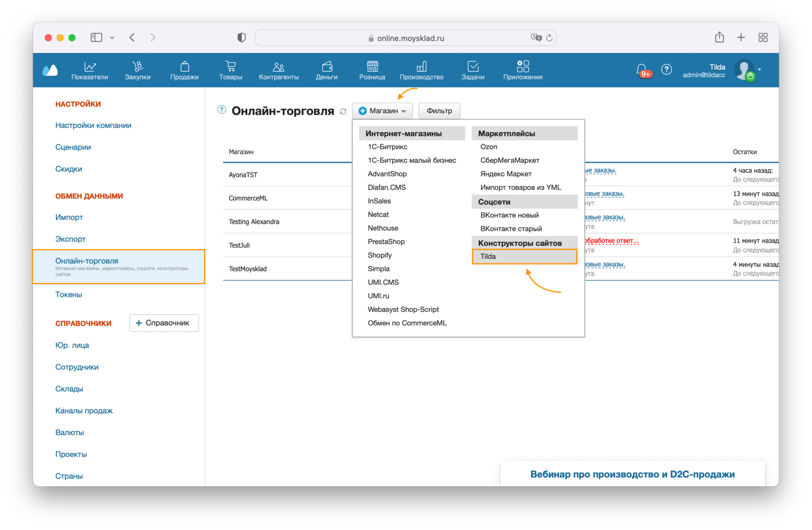Select Обмен по CommerceML option
Screen dimensions: 812x530
tap(407, 323)
